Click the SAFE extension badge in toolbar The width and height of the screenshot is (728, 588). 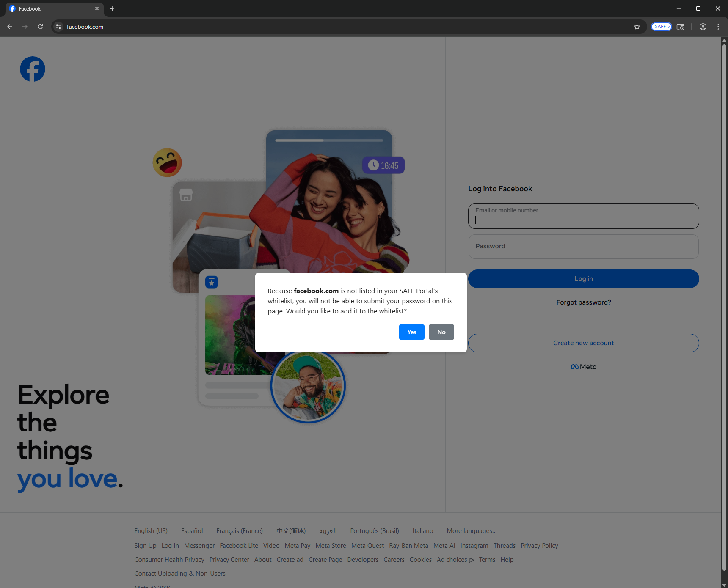click(661, 27)
